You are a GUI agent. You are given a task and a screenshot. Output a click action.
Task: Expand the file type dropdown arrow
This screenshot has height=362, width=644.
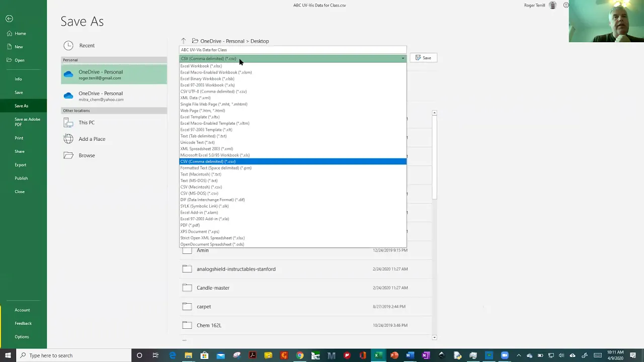point(403,59)
